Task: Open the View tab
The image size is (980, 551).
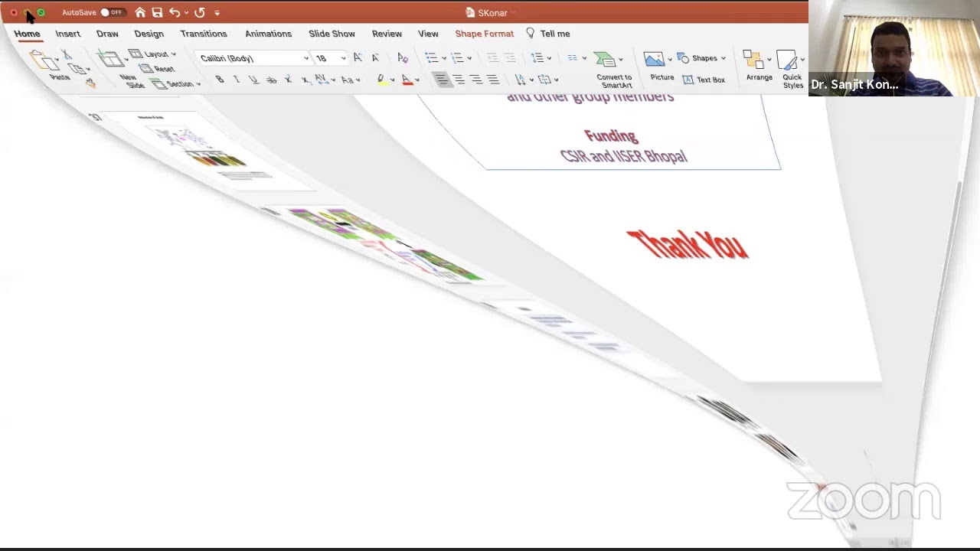Action: pyautogui.click(x=428, y=34)
